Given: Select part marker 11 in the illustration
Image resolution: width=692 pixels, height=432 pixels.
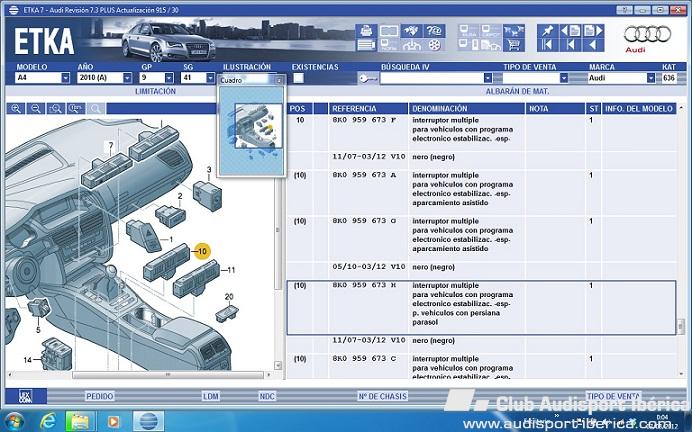Looking at the screenshot, I should click(x=231, y=270).
